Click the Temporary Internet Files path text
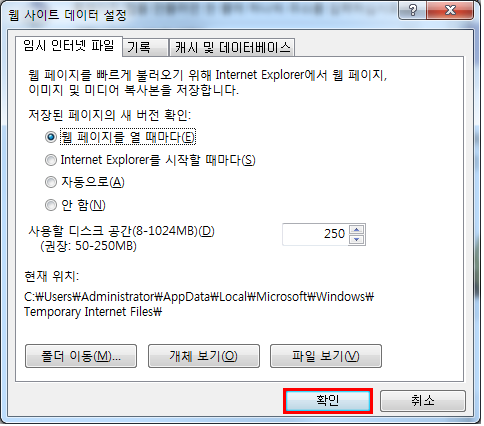Image resolution: width=484 pixels, height=426 pixels. coord(93,312)
